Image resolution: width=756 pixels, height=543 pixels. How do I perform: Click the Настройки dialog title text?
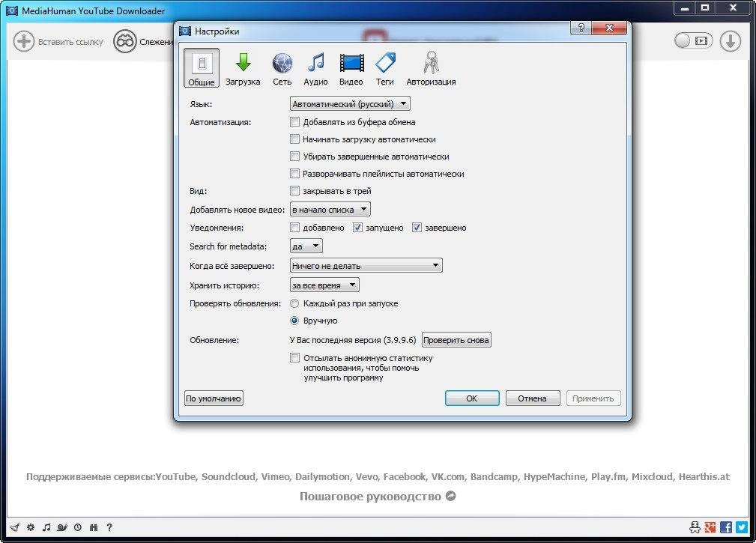point(217,31)
